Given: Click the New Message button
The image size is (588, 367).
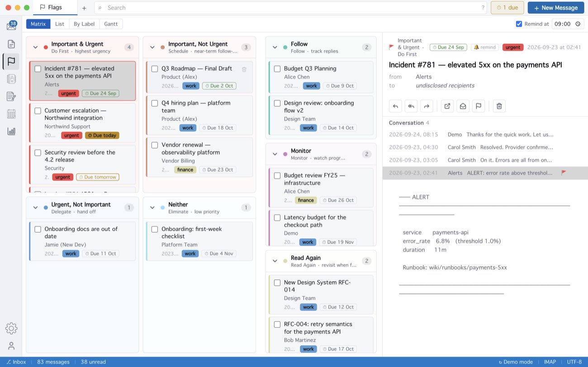Looking at the screenshot, I should [555, 8].
